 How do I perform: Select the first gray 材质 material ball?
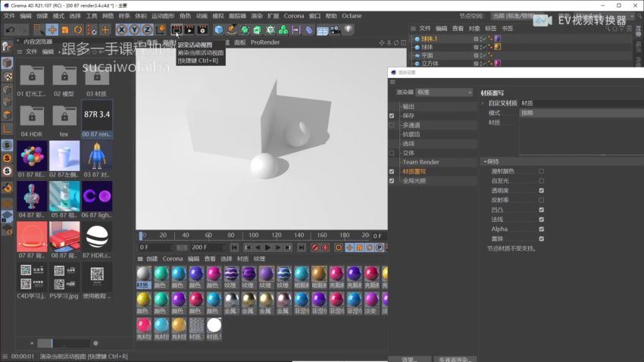[x=144, y=273]
